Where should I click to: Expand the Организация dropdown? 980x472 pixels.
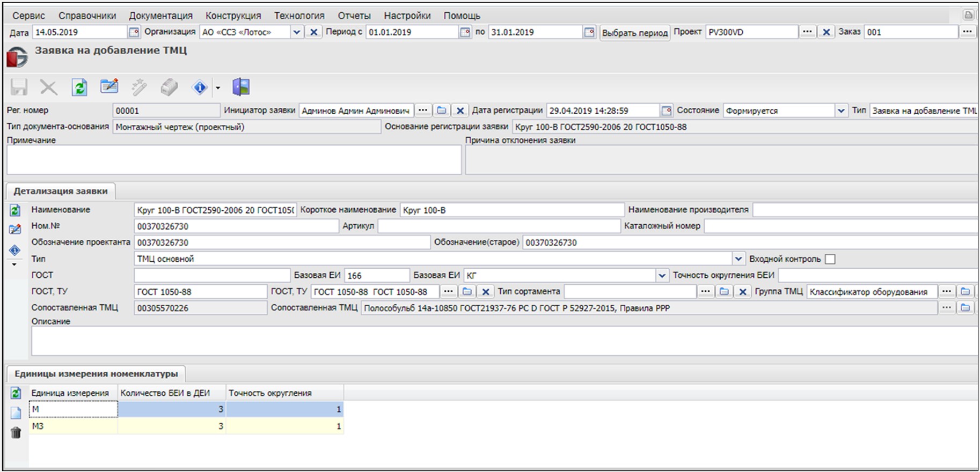point(296,32)
